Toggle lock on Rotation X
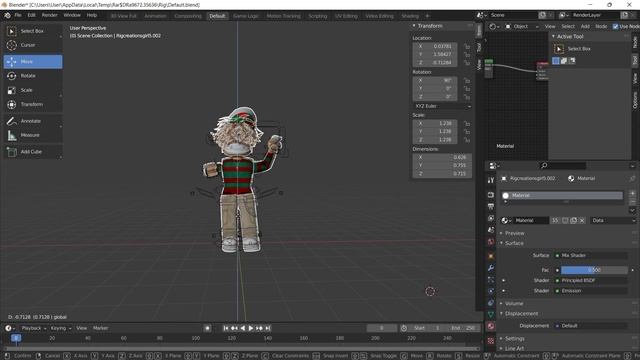The width and height of the screenshot is (640, 360). coord(467,81)
